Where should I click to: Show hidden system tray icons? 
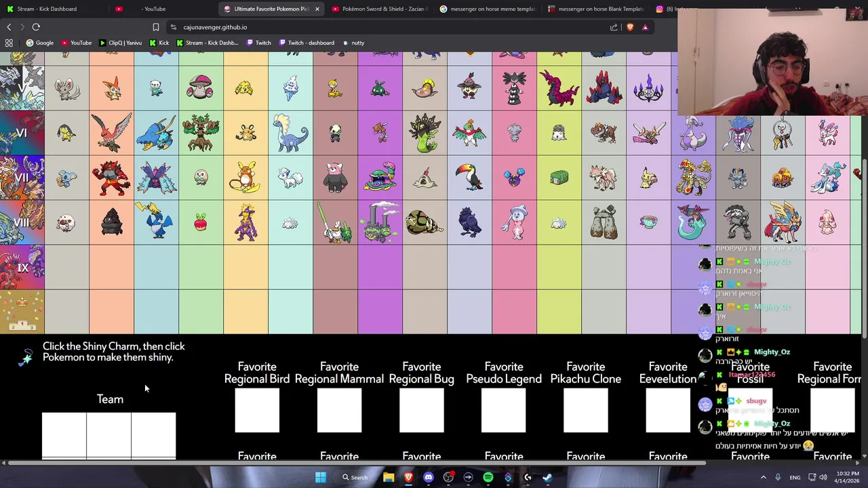[763, 477]
